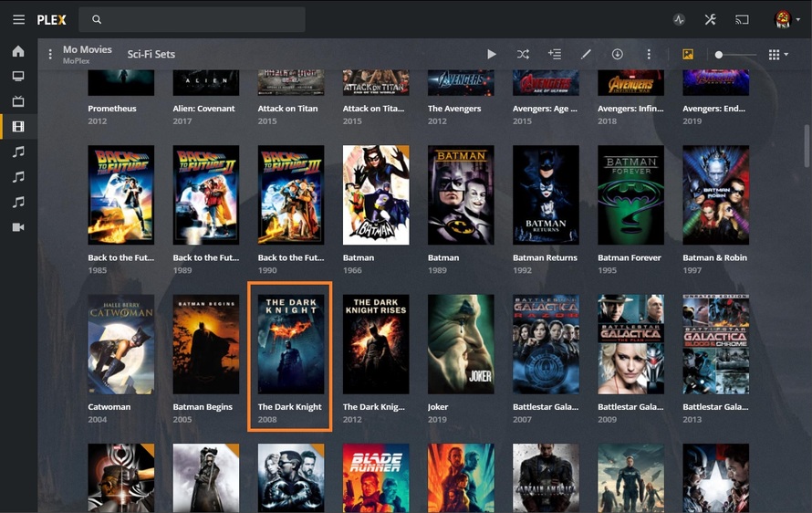Viewport: 812px width, 513px height.
Task: Open Batman 1966 poster
Action: coord(376,194)
